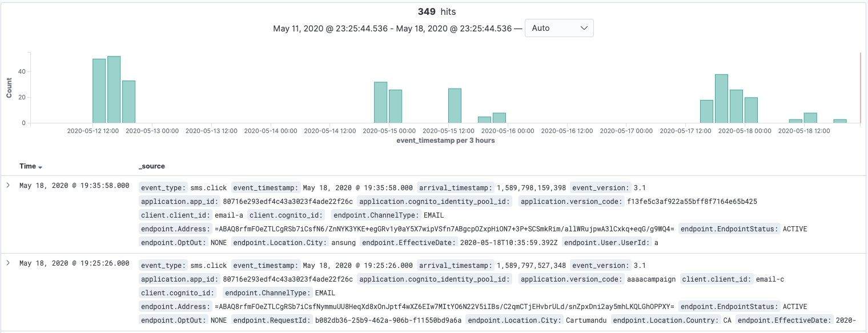Expand the 19:35:58 document row
This screenshot has height=333, width=868.
[x=9, y=186]
